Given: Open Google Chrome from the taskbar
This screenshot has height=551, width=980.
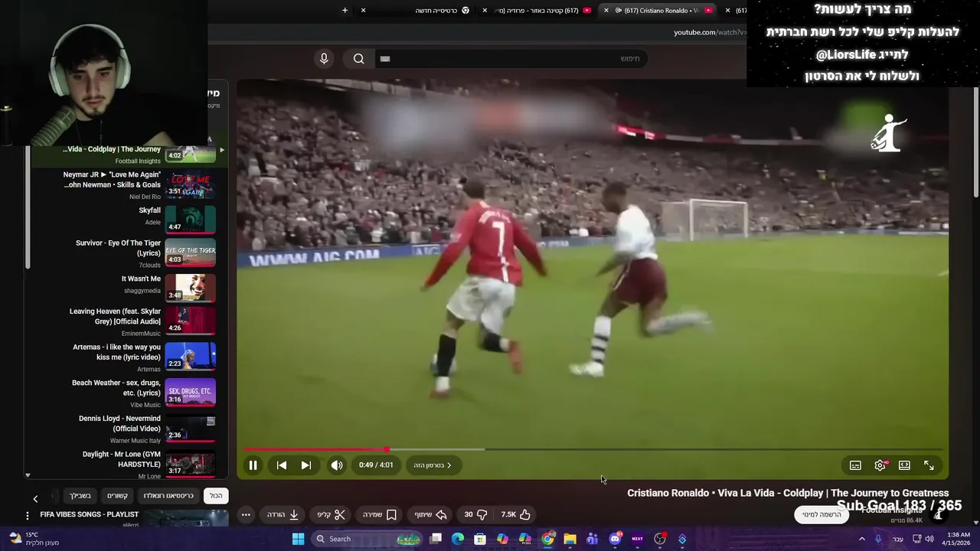Looking at the screenshot, I should [x=547, y=539].
